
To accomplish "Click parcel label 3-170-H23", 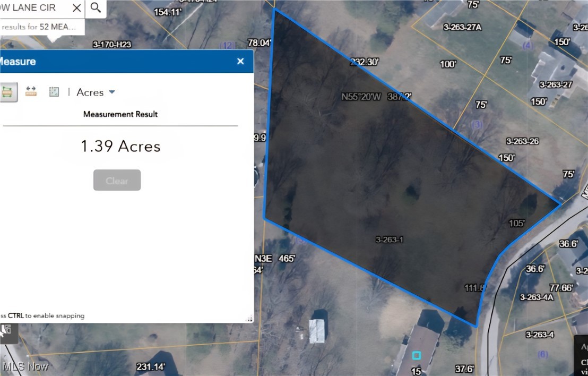I will tap(112, 44).
